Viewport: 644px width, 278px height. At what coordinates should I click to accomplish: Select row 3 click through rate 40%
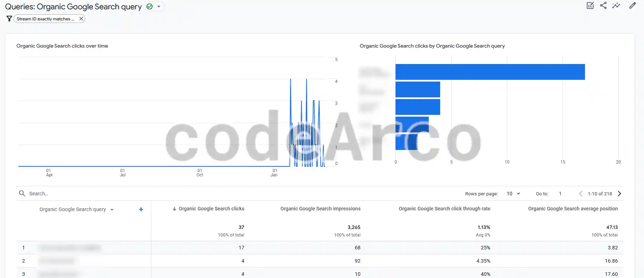coord(486,274)
